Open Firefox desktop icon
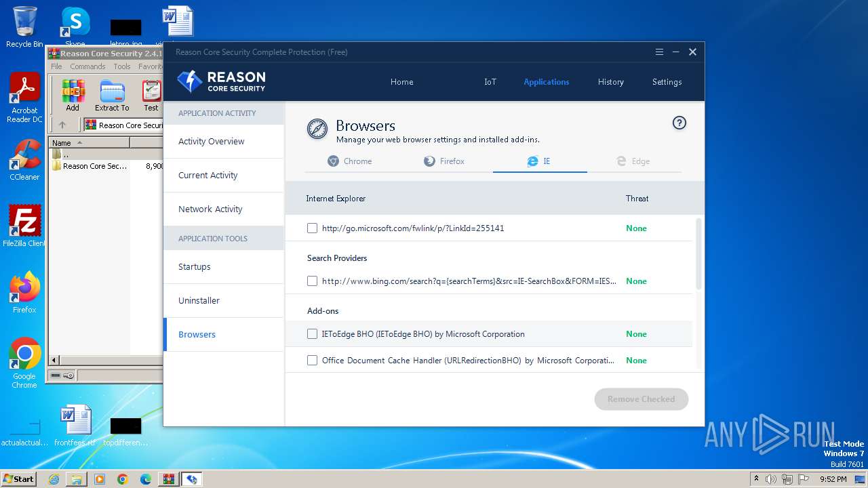868x488 pixels. (x=24, y=292)
